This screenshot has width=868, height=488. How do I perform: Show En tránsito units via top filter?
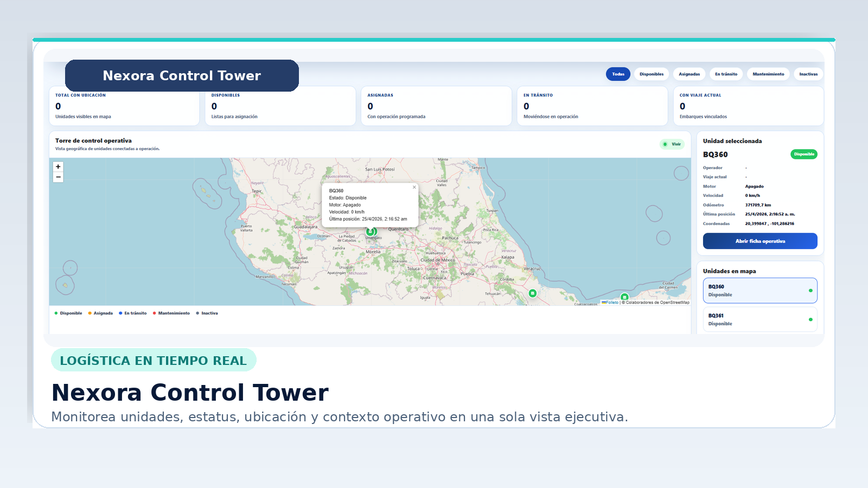click(726, 74)
